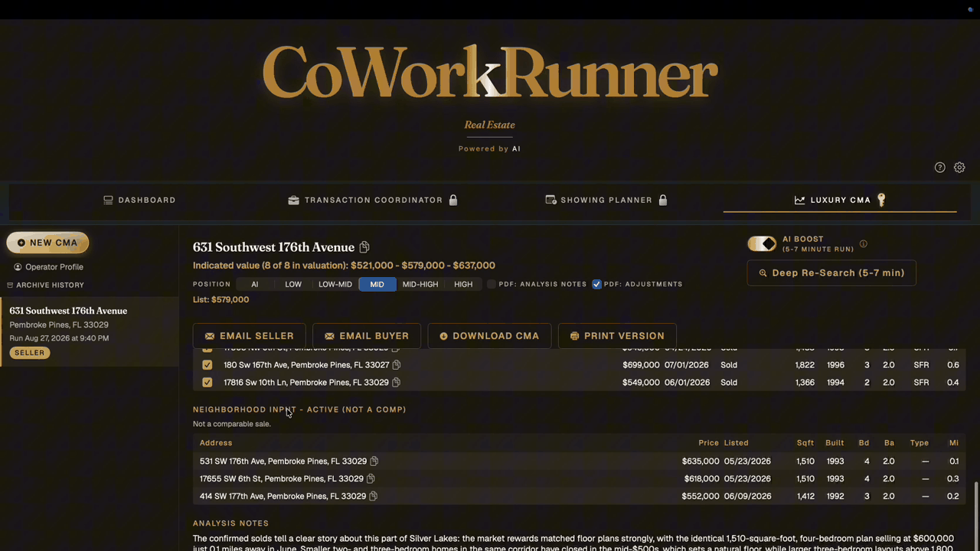The height and width of the screenshot is (551, 980).
Task: Click the SELLER badge in archive entry
Action: coord(29,353)
